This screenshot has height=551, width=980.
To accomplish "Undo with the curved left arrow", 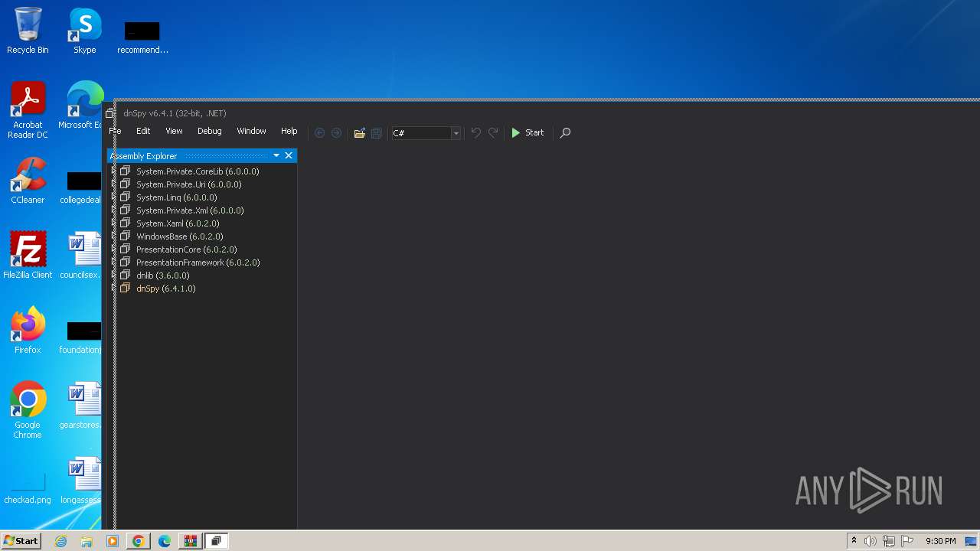I will click(x=475, y=132).
